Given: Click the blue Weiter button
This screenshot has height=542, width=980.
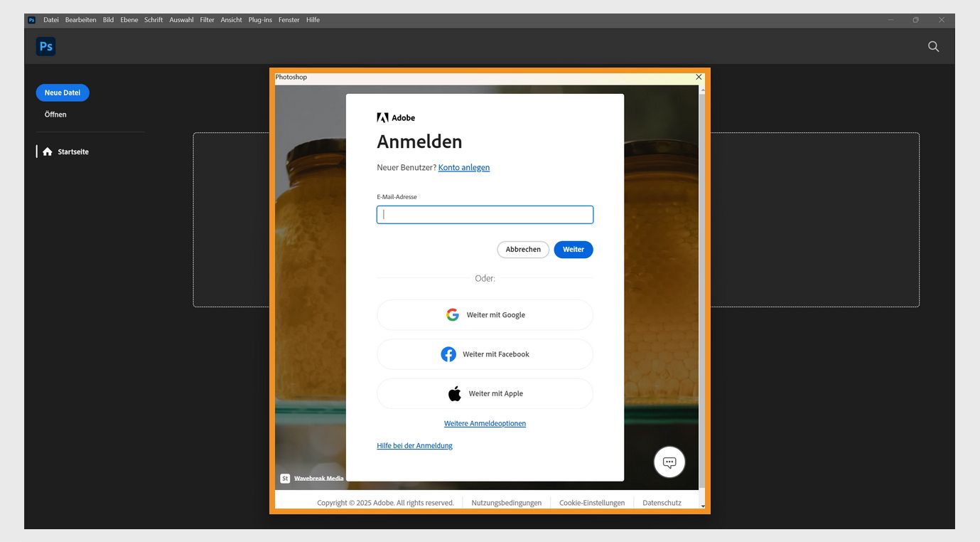Looking at the screenshot, I should 574,250.
